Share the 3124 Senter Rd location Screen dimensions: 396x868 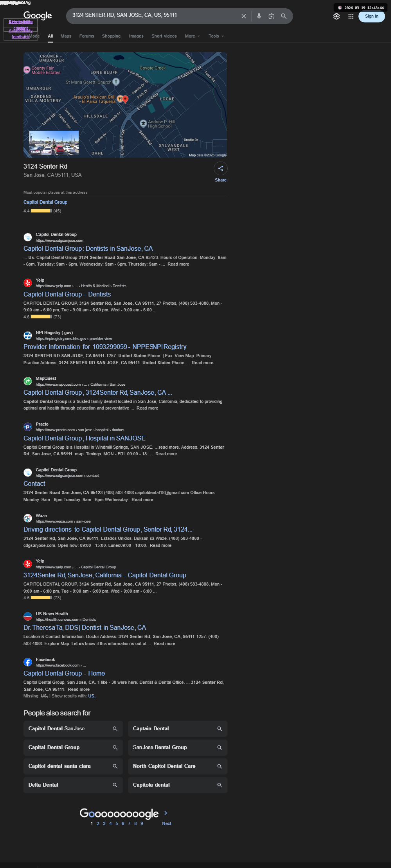pyautogui.click(x=221, y=169)
